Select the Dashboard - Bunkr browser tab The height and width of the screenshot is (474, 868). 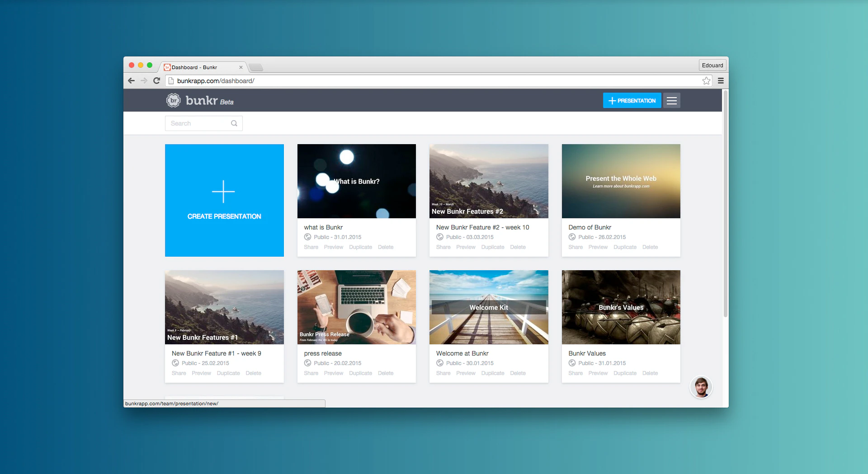(x=203, y=67)
